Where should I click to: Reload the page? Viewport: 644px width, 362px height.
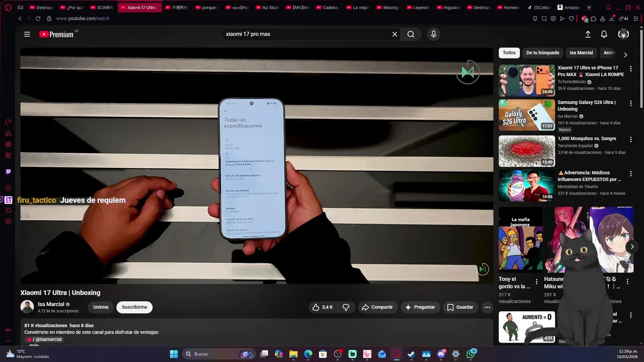click(x=38, y=19)
